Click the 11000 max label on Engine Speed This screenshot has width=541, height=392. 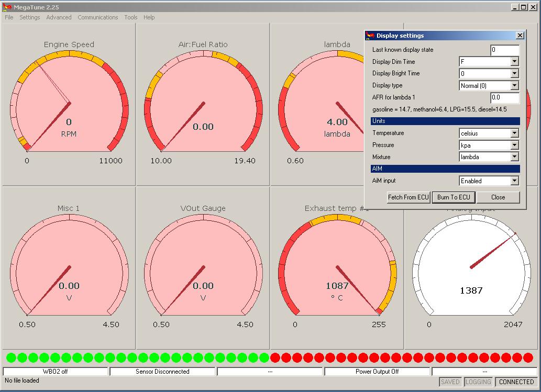point(111,161)
